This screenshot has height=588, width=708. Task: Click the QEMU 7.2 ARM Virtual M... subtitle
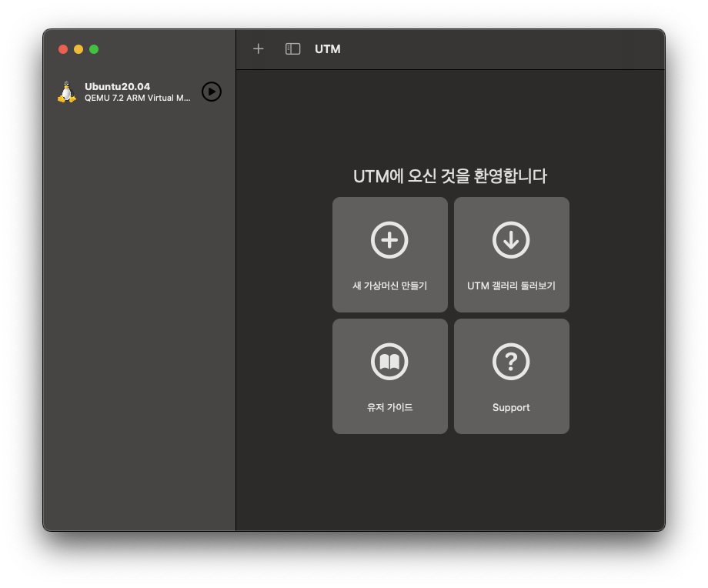coord(137,98)
